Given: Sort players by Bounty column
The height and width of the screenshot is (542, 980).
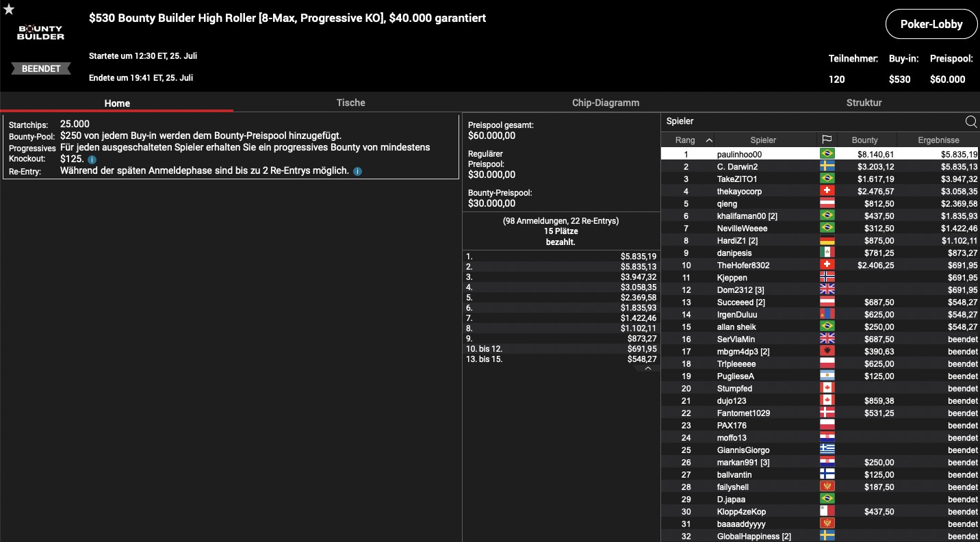Looking at the screenshot, I should pos(864,140).
